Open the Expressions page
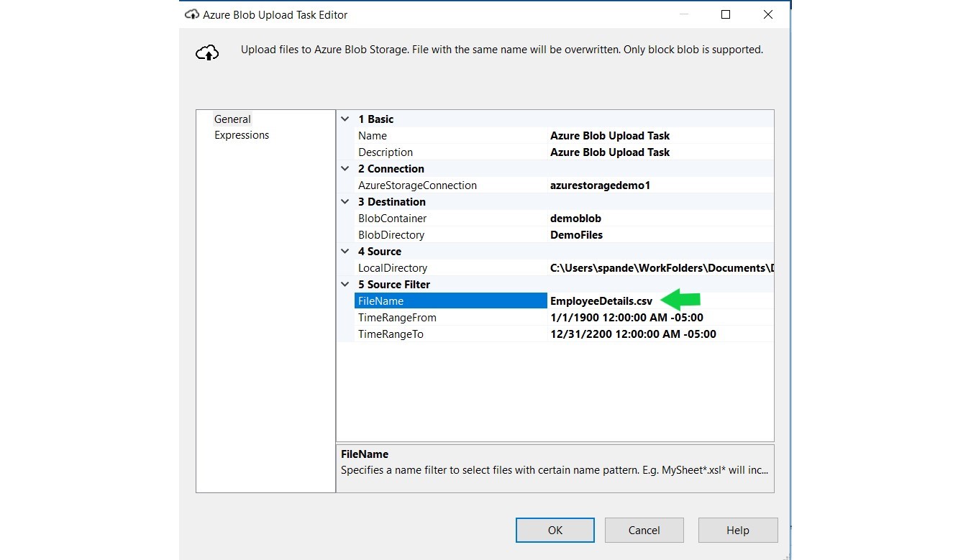Screen dimensions: 971x560 coord(242,135)
